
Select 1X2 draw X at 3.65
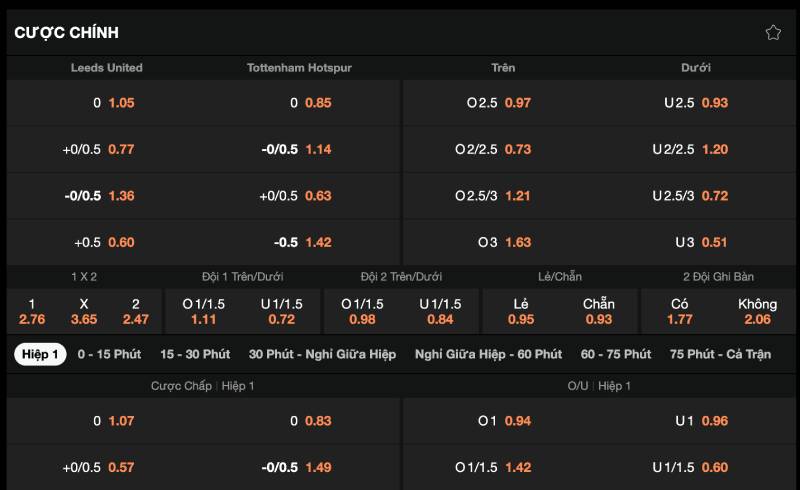pos(84,311)
